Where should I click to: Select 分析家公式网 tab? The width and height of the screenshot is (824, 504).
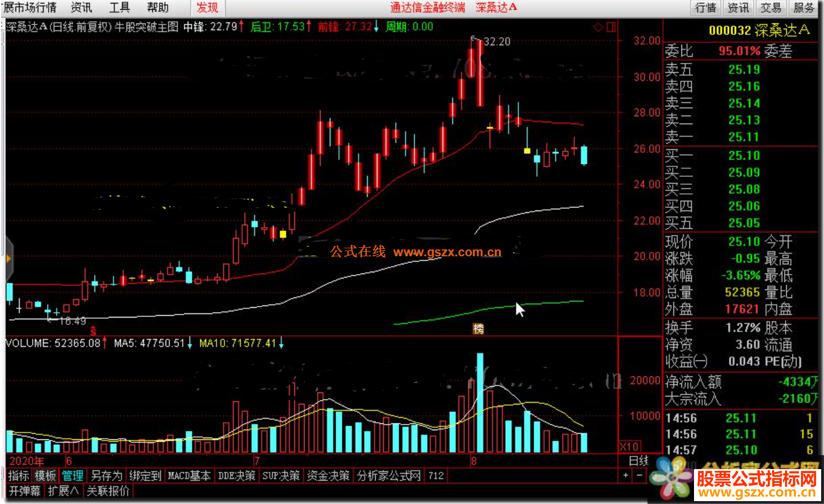(389, 475)
